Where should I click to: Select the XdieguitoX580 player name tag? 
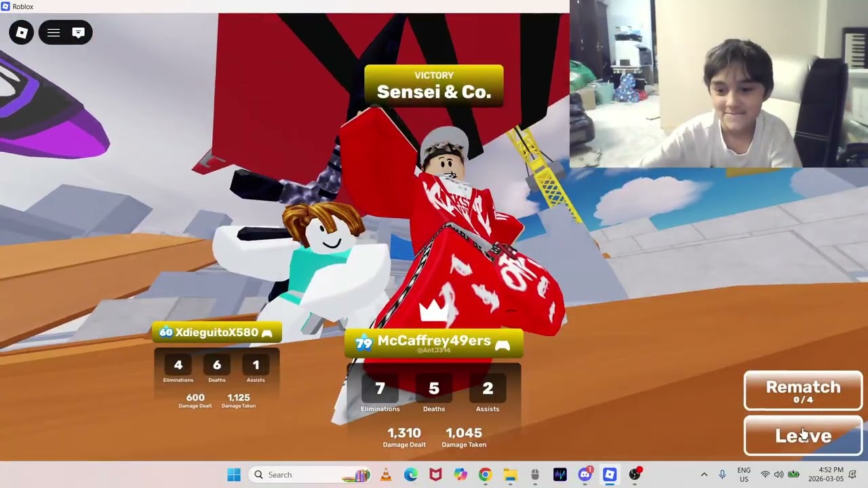click(217, 333)
